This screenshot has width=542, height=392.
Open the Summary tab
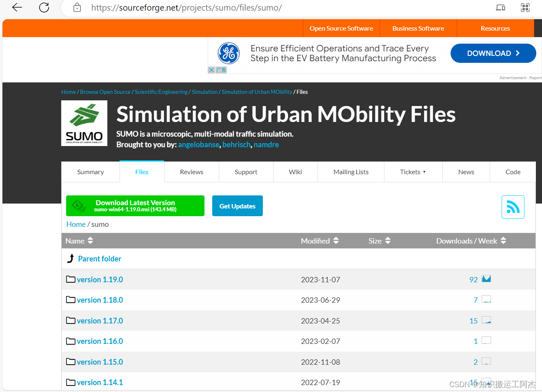point(91,172)
